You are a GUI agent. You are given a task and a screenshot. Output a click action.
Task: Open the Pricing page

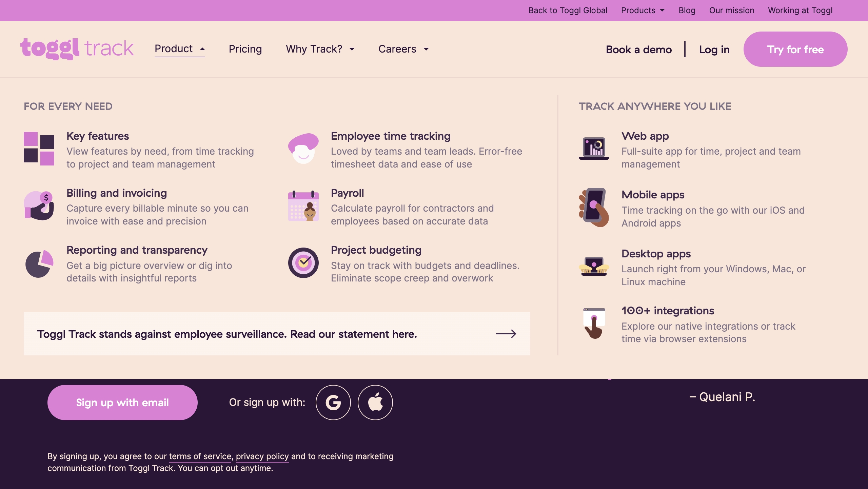(x=245, y=49)
